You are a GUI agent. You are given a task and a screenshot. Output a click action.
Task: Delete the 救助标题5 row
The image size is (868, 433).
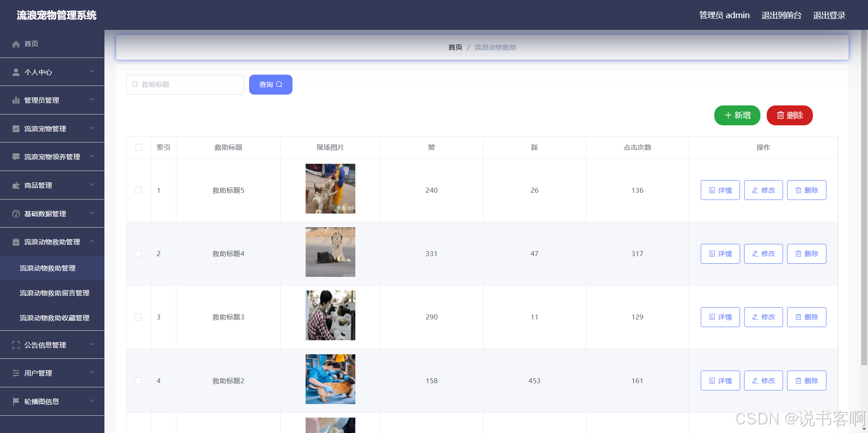[x=807, y=190]
